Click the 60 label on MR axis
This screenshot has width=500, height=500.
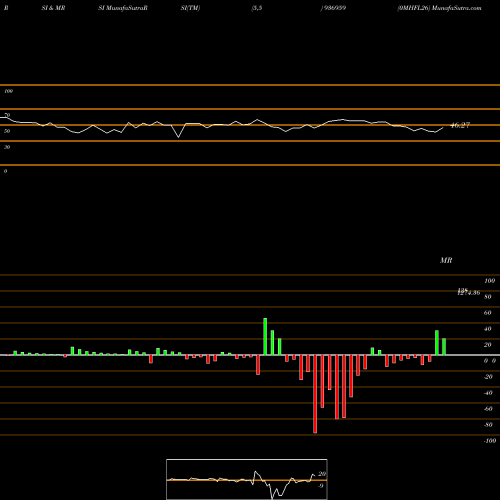(488, 313)
